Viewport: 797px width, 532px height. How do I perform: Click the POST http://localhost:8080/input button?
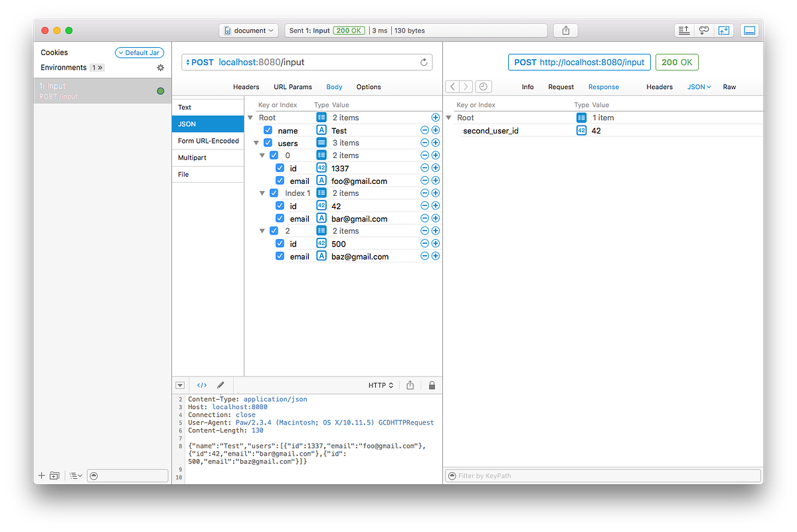579,62
